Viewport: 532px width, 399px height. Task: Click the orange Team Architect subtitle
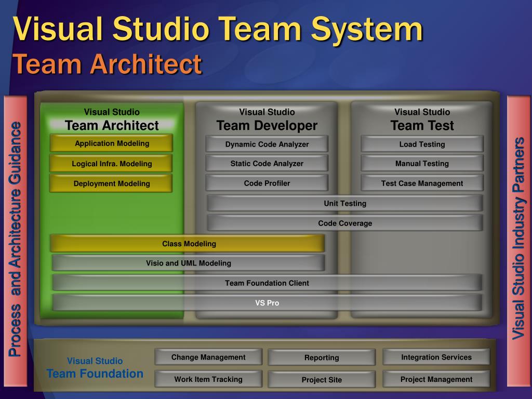coord(107,64)
